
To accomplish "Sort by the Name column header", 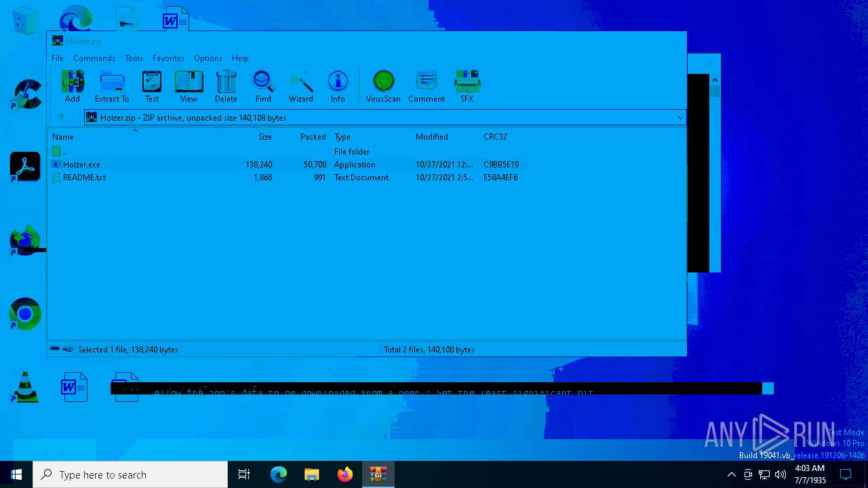I will [63, 137].
